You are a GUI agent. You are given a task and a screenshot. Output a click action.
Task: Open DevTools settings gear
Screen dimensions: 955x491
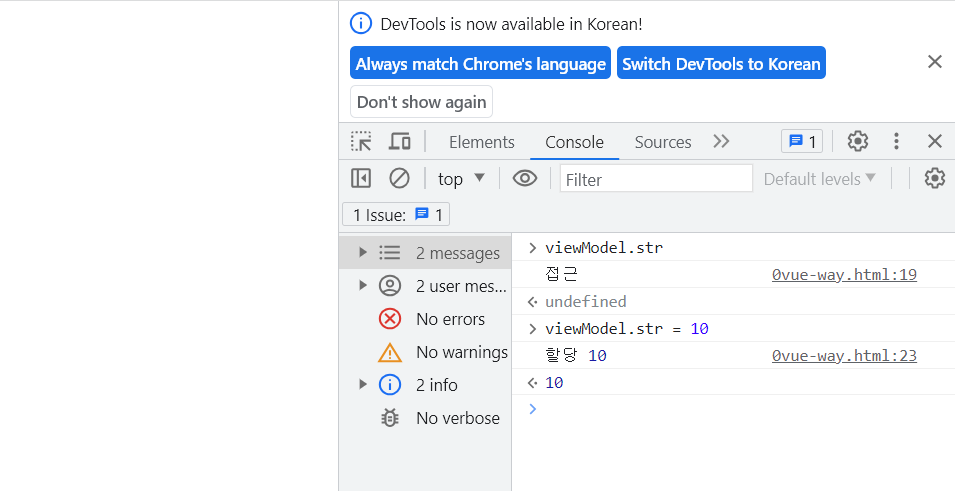[858, 141]
